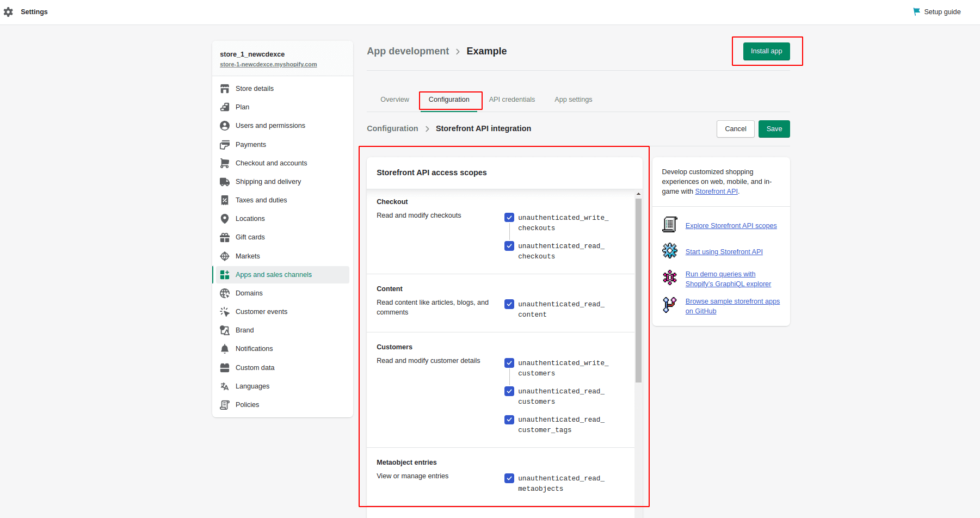Click the Brand icon
980x518 pixels.
(x=225, y=330)
